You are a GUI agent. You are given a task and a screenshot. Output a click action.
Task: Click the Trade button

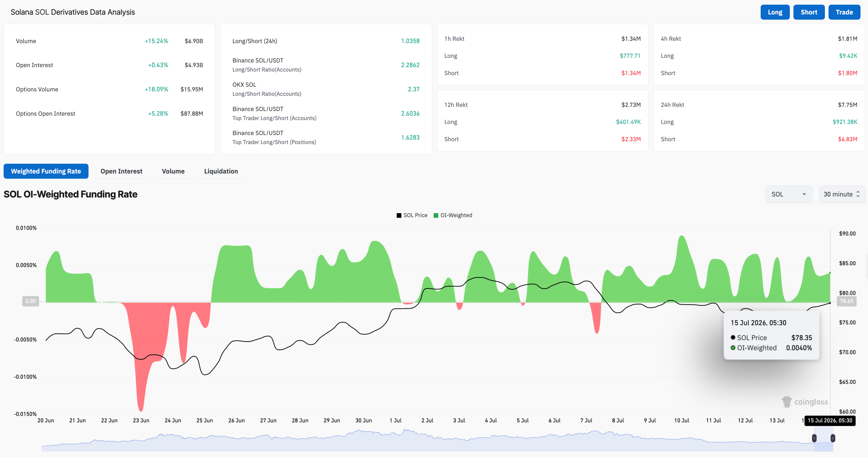pyautogui.click(x=844, y=12)
